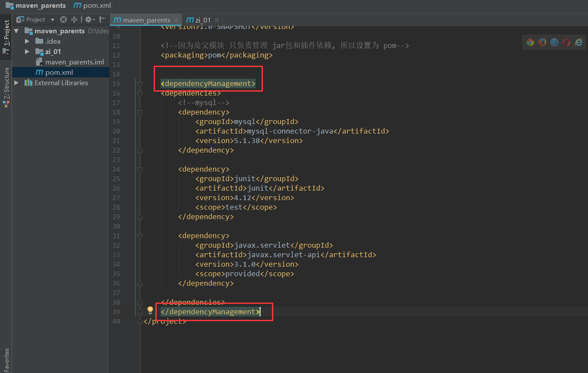Click the artifactId junit line
This screenshot has height=373, width=588.
[260, 188]
